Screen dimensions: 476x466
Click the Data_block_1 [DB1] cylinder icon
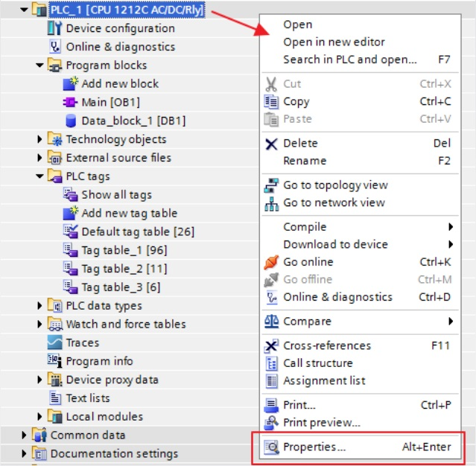(x=71, y=121)
